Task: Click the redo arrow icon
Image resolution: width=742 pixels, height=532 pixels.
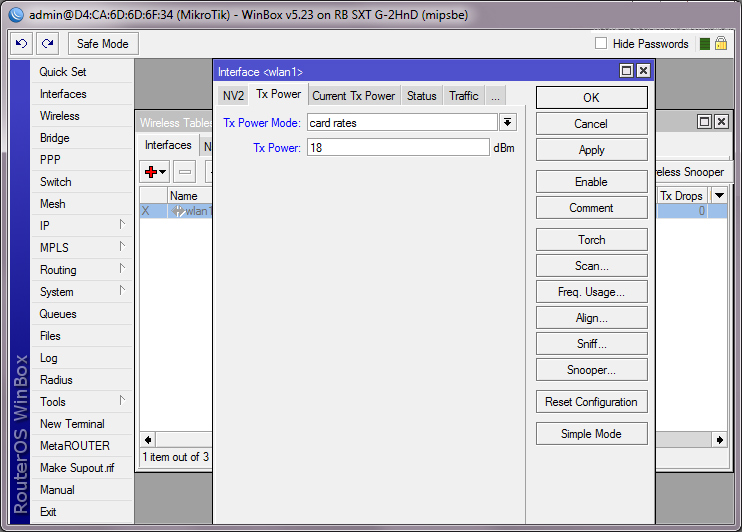Action: pyautogui.click(x=47, y=43)
